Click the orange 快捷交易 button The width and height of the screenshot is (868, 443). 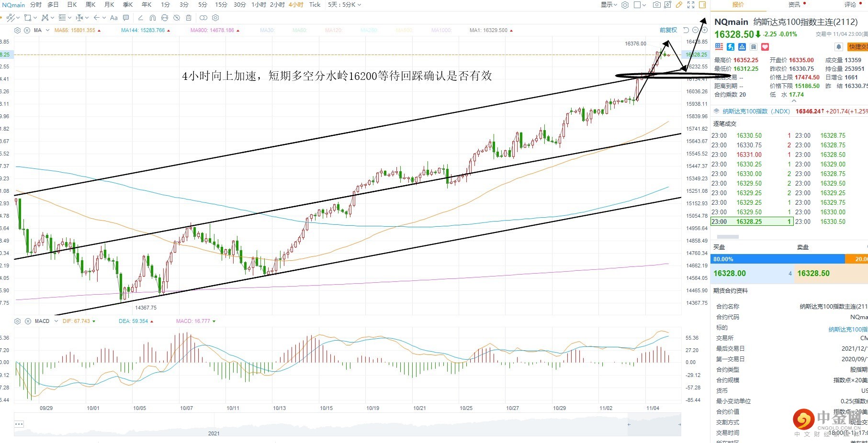tap(858, 47)
